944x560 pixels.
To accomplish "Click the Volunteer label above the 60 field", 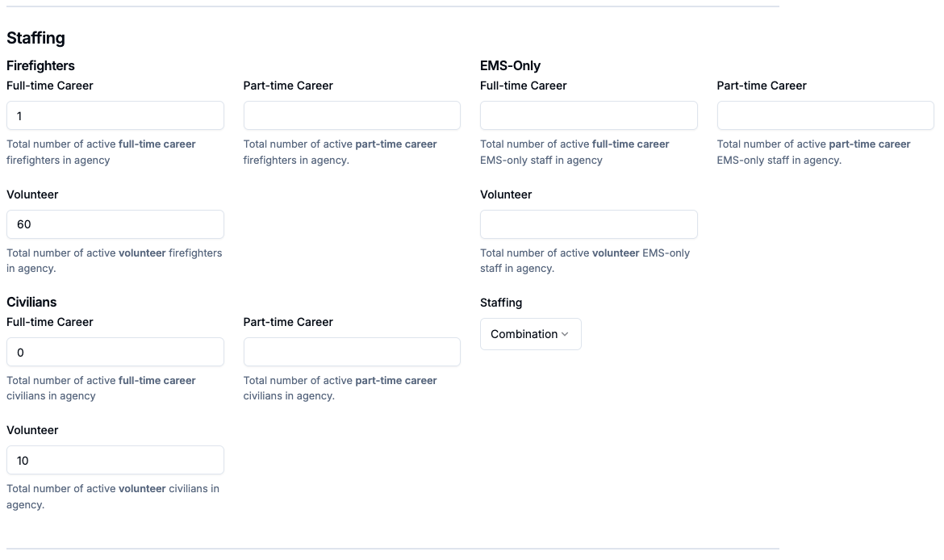I will [32, 194].
